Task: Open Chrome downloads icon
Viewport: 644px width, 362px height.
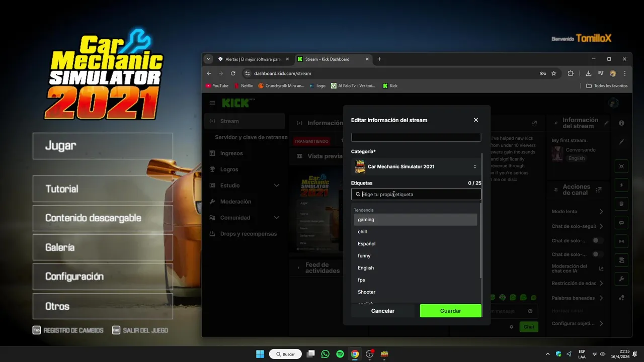Action: [589, 73]
